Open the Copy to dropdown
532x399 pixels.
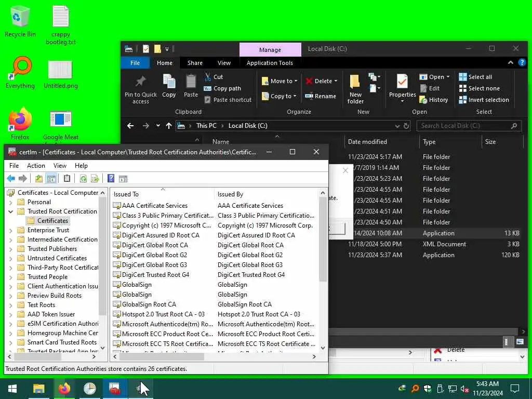point(279,96)
